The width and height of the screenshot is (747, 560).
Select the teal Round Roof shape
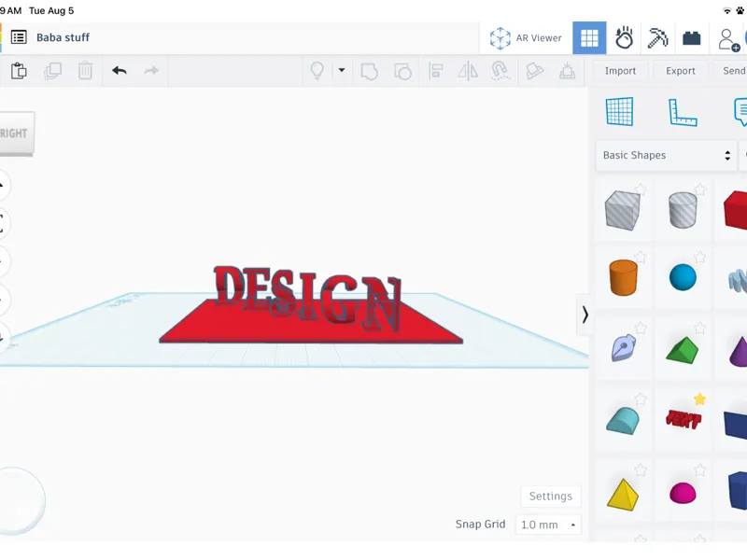(623, 421)
